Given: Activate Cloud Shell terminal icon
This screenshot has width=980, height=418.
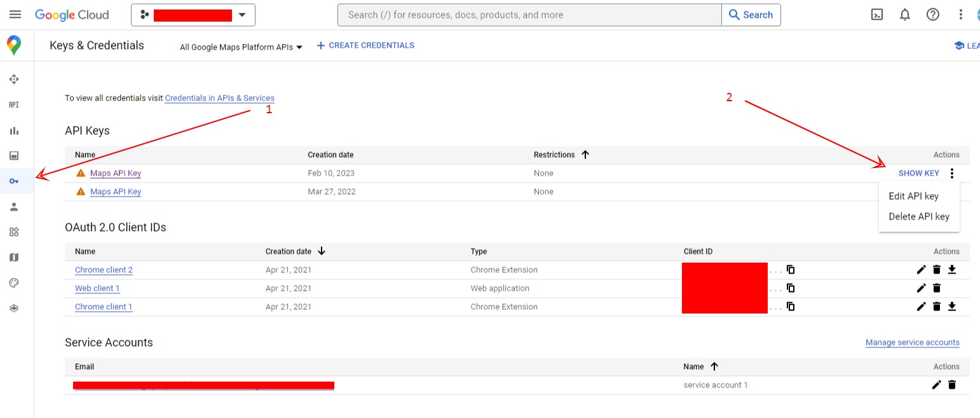Looking at the screenshot, I should (877, 15).
